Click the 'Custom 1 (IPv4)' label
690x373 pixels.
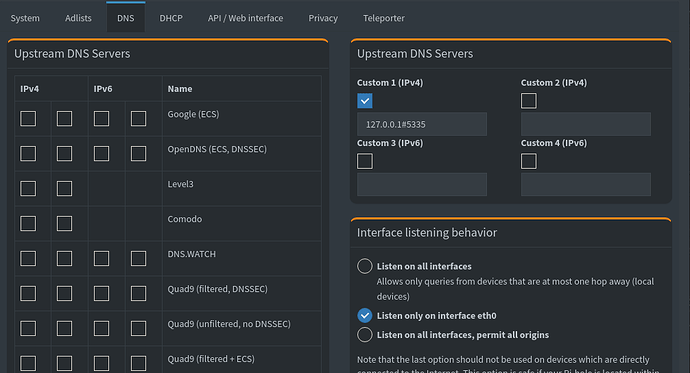(390, 83)
